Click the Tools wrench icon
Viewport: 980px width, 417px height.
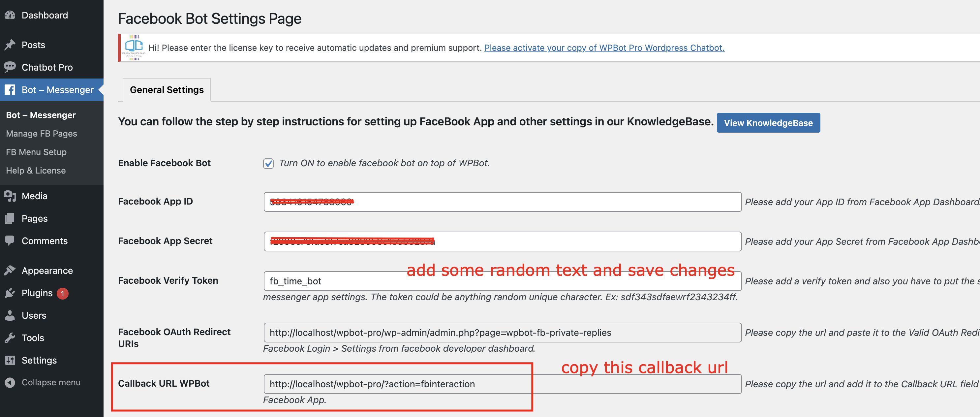[10, 338]
